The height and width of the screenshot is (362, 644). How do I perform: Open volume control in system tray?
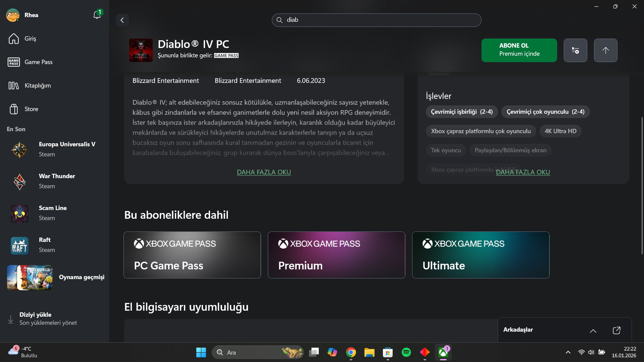(x=591, y=352)
